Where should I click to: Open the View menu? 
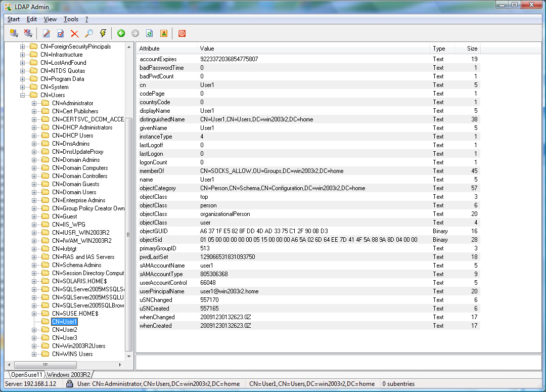50,19
